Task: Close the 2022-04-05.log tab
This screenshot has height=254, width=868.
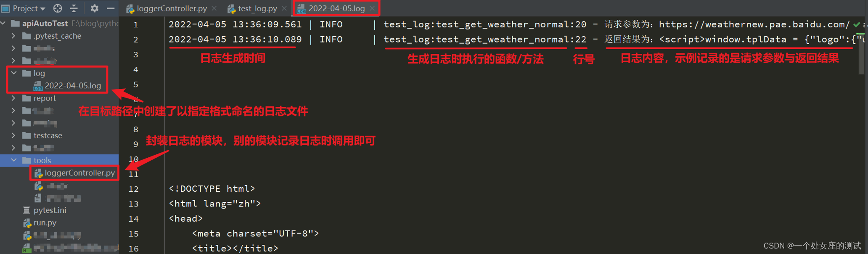Action: 372,8
